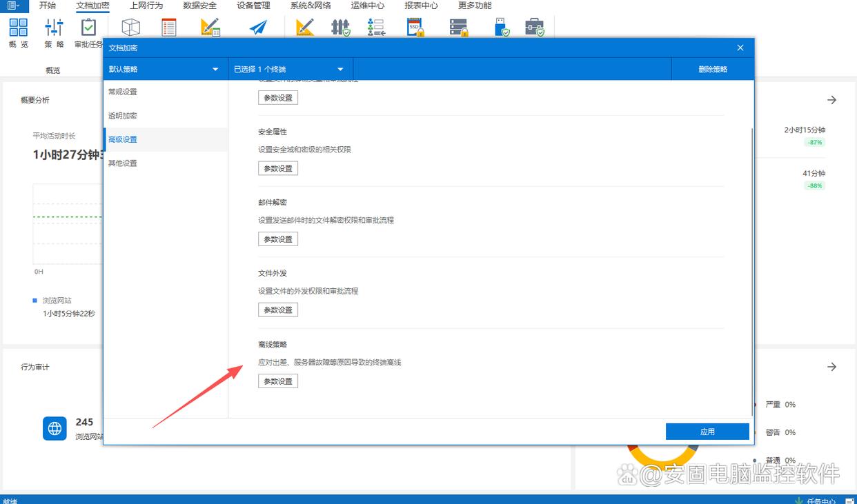Open the 数据安全 menu tab
The image size is (857, 504).
pyautogui.click(x=200, y=6)
